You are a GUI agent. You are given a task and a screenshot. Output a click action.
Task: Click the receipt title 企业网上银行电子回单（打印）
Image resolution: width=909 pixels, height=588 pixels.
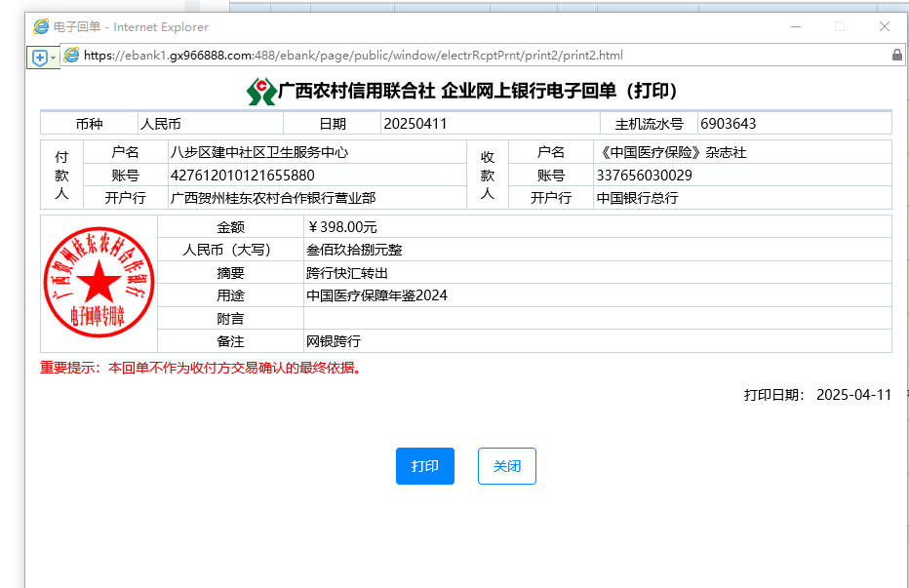point(560,91)
